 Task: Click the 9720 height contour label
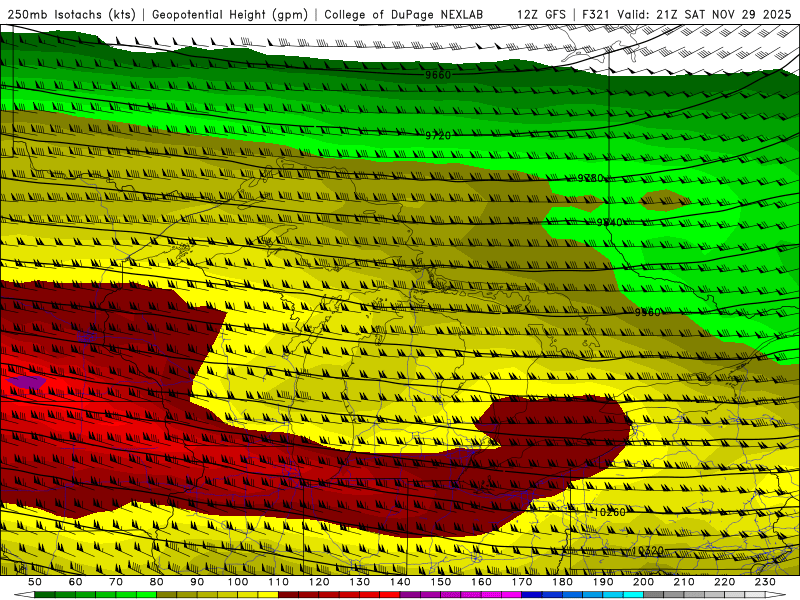pyautogui.click(x=438, y=135)
